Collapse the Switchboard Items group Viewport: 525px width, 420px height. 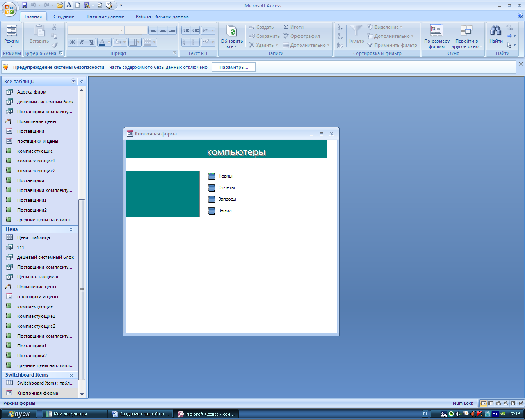click(x=71, y=375)
